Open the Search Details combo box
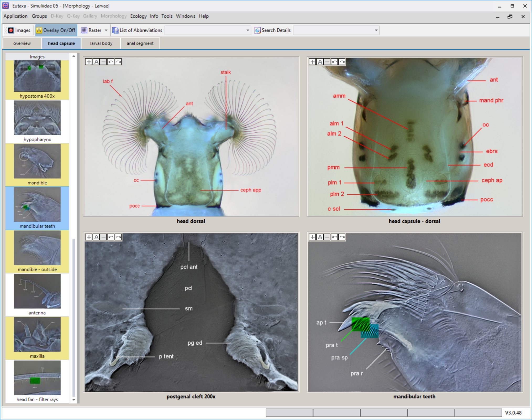The height and width of the screenshot is (420, 532). [336, 30]
